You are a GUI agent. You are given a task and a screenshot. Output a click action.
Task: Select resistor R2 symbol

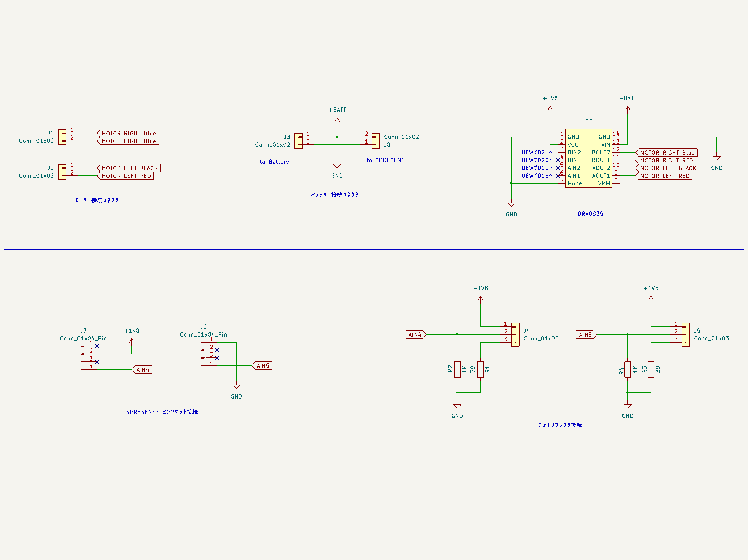pos(457,369)
